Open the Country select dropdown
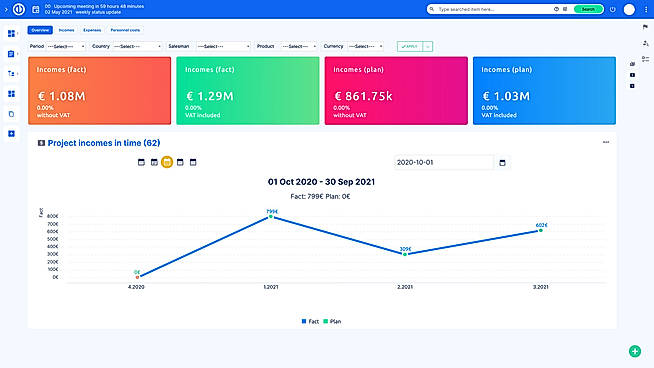Viewport: 654px width, 368px height. point(137,46)
